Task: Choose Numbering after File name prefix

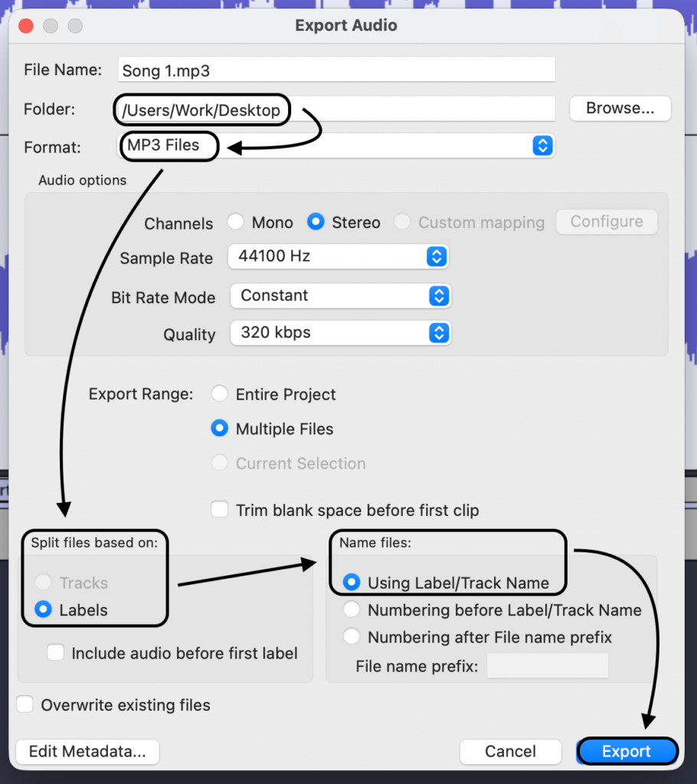Action: [352, 637]
